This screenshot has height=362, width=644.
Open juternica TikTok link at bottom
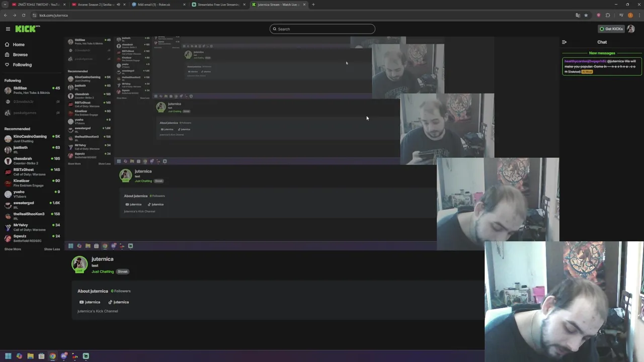[118, 302]
